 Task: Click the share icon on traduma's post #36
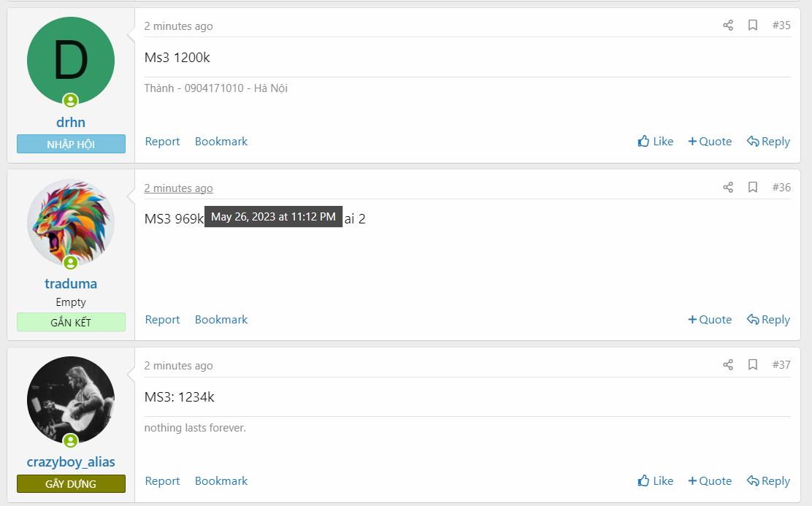pos(727,187)
